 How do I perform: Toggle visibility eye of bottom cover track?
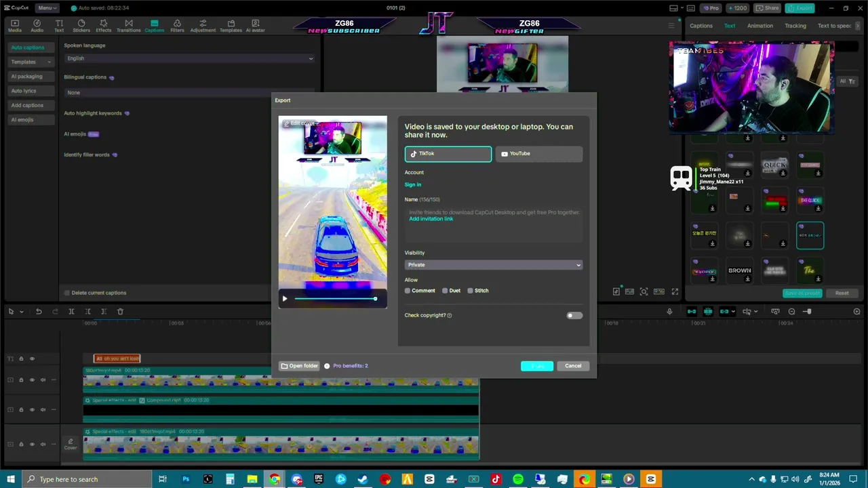point(32,445)
